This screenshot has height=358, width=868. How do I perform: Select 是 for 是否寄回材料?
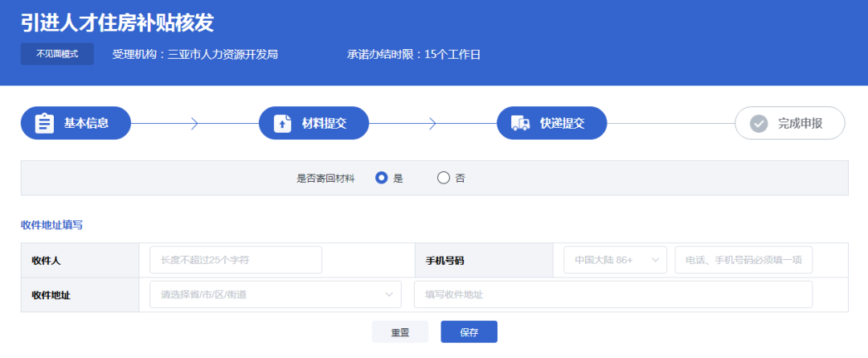click(381, 178)
